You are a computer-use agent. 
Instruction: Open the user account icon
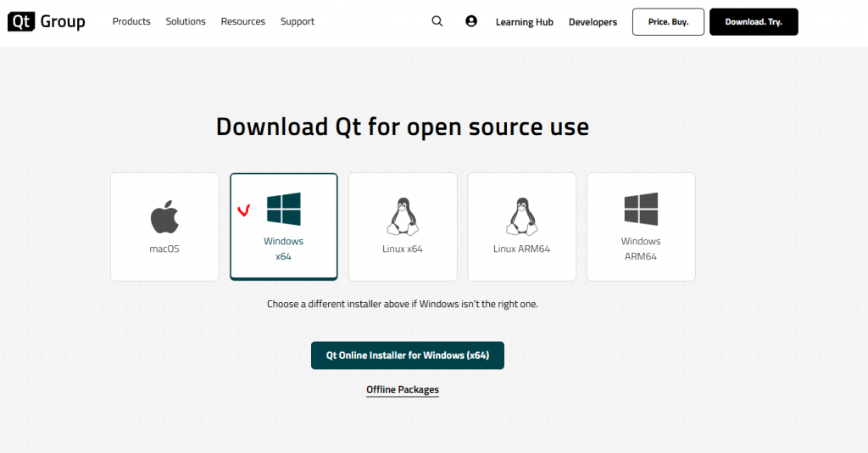(471, 22)
